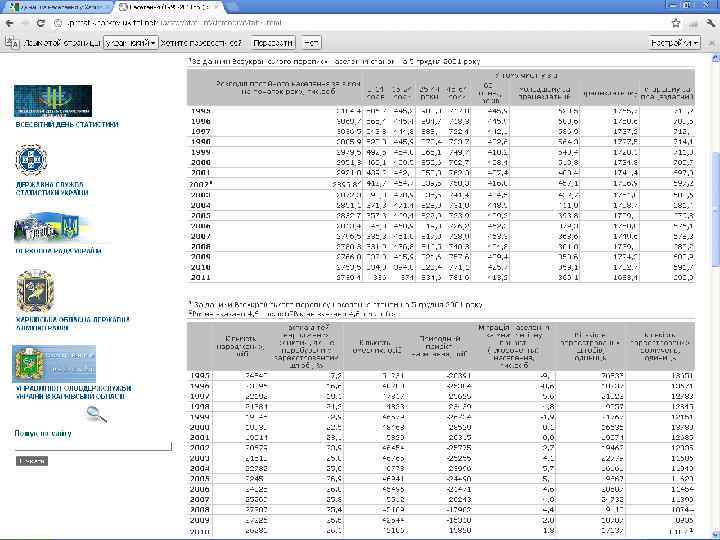Minimize the browser window
Viewport: 720px width, 540px height.
(673, 4)
